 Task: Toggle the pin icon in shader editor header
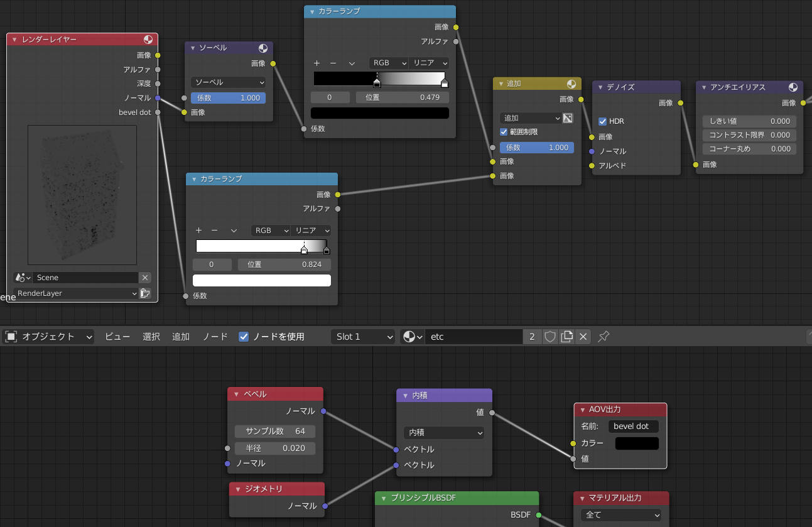point(604,337)
